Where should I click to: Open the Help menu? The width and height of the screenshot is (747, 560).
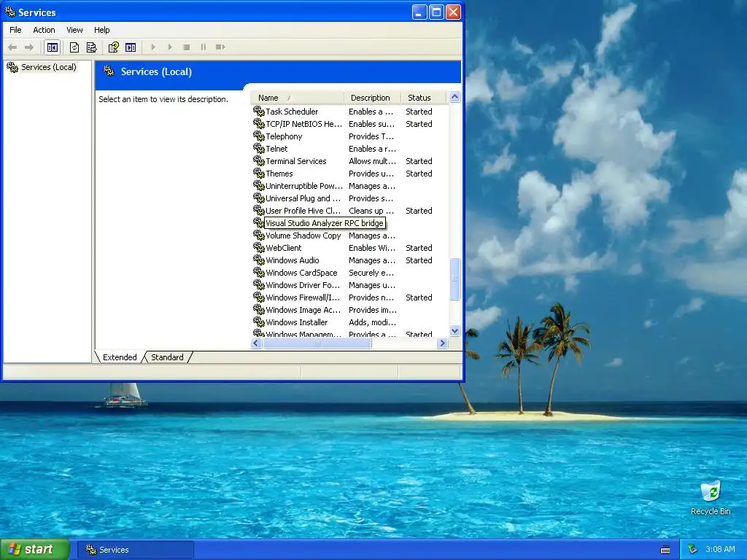101,30
